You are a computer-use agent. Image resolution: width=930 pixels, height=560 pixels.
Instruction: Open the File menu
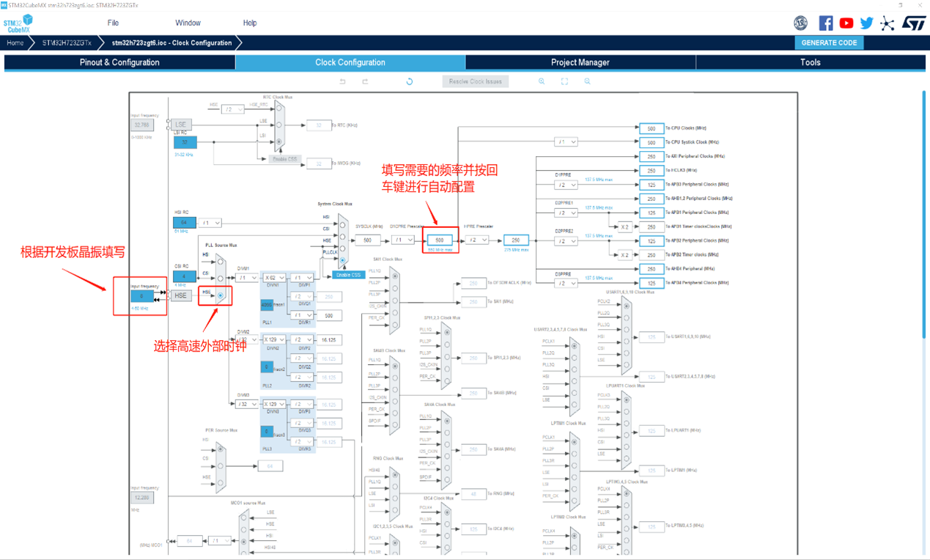click(x=113, y=23)
